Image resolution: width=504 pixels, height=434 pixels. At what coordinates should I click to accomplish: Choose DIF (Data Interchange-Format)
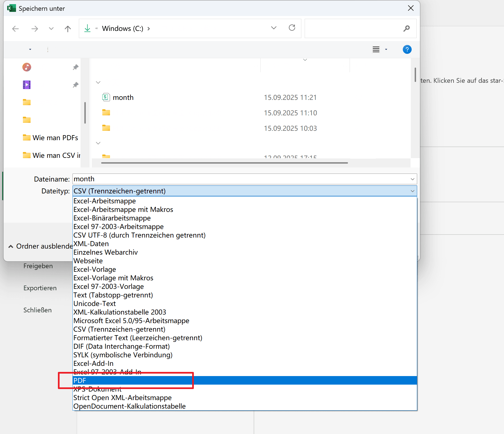(x=245, y=346)
